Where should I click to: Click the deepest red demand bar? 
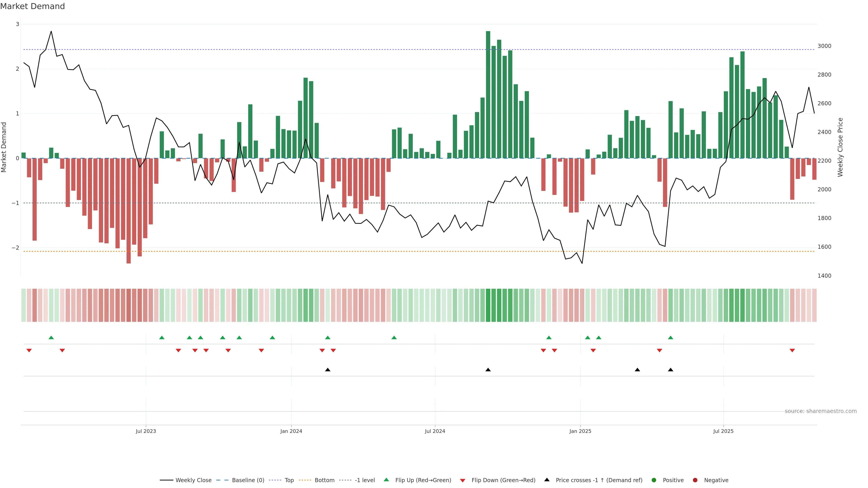point(128,211)
